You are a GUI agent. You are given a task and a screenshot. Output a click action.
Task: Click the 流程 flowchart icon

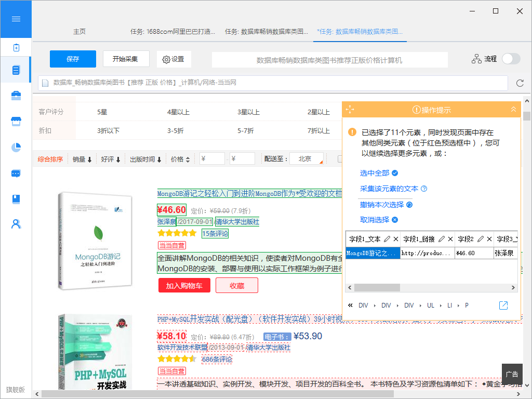click(x=476, y=59)
